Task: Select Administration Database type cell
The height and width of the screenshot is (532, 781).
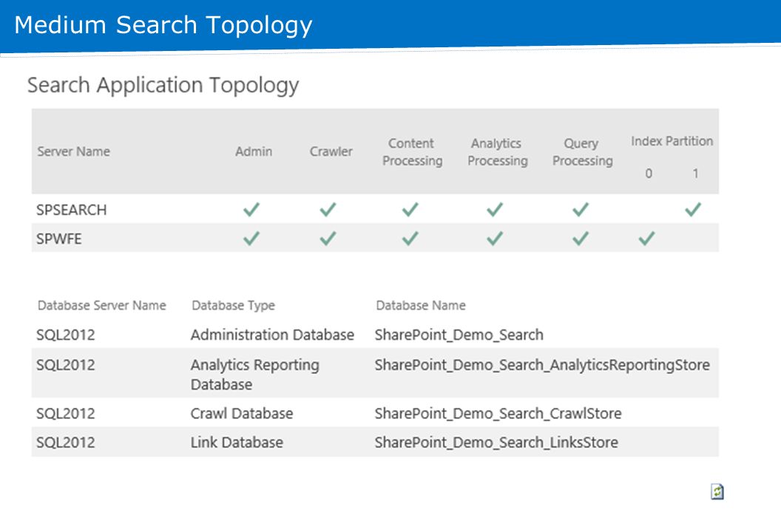Action: point(272,335)
